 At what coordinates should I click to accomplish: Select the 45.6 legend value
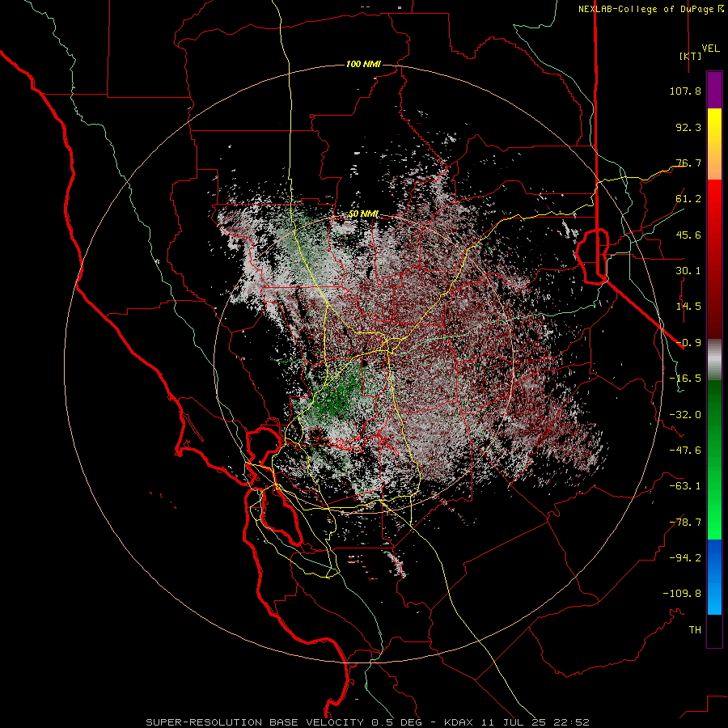click(x=688, y=235)
